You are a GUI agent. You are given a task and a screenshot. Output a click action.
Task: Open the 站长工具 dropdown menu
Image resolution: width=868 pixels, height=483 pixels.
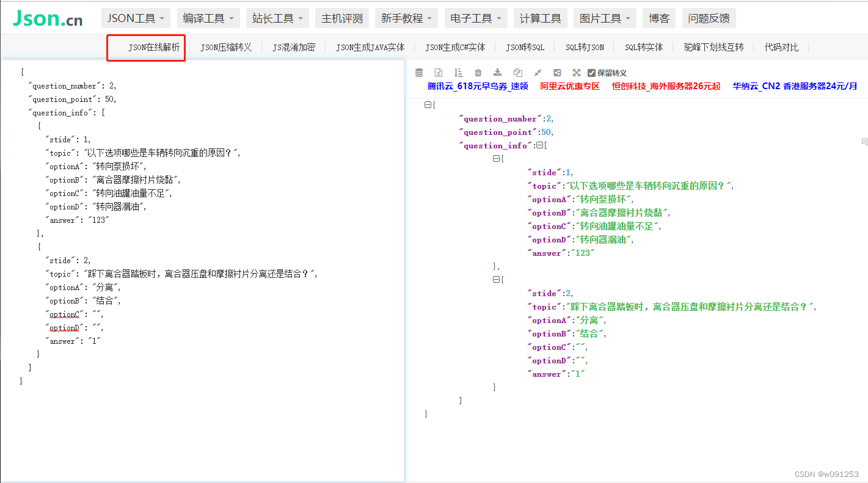277,18
